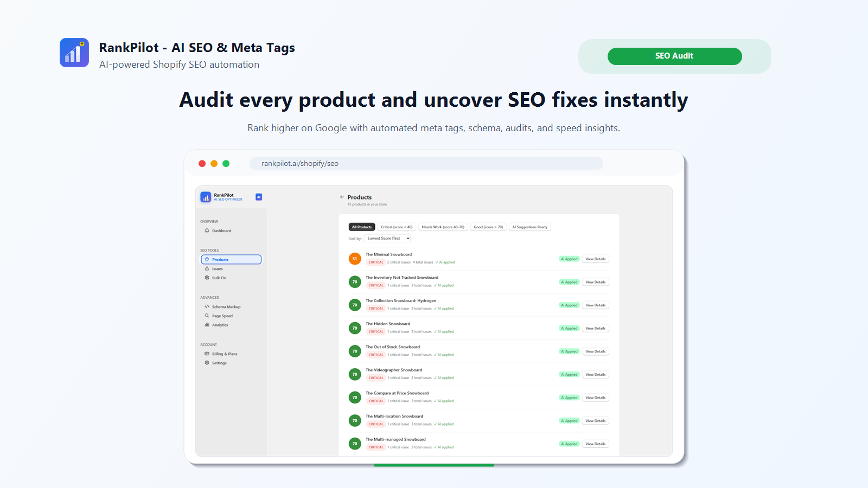
Task: Click the back arrow beside Products heading
Action: pos(342,197)
